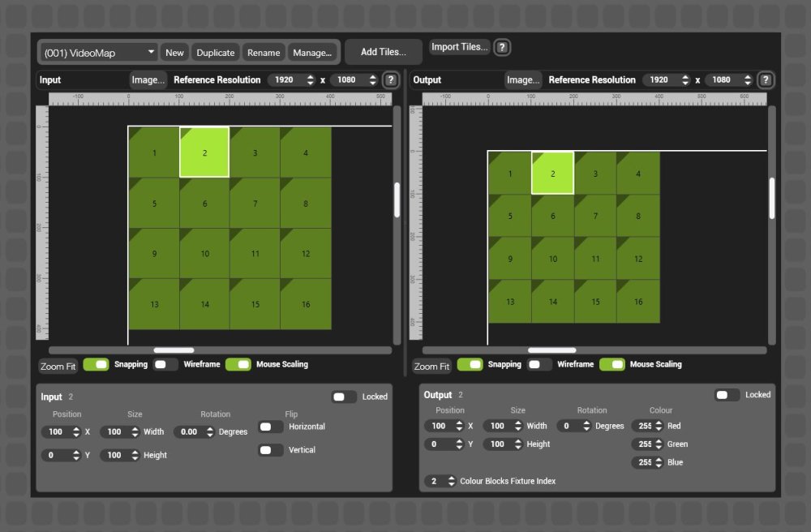Click Output canvas vertical scrollbar handle
811x532 pixels.
772,199
